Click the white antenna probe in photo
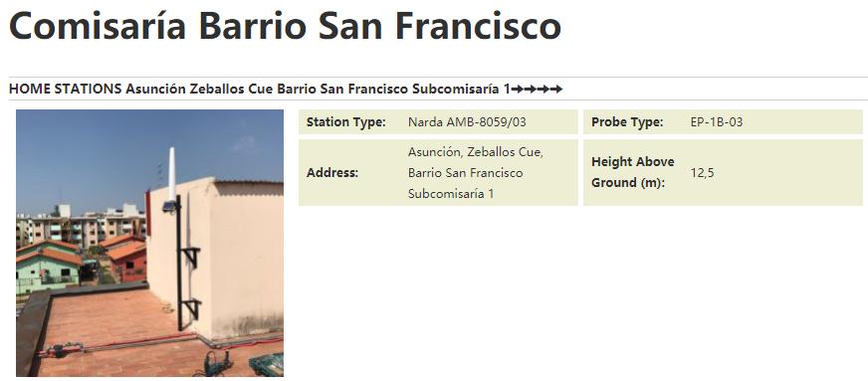This screenshot has height=381, width=868. [171, 174]
